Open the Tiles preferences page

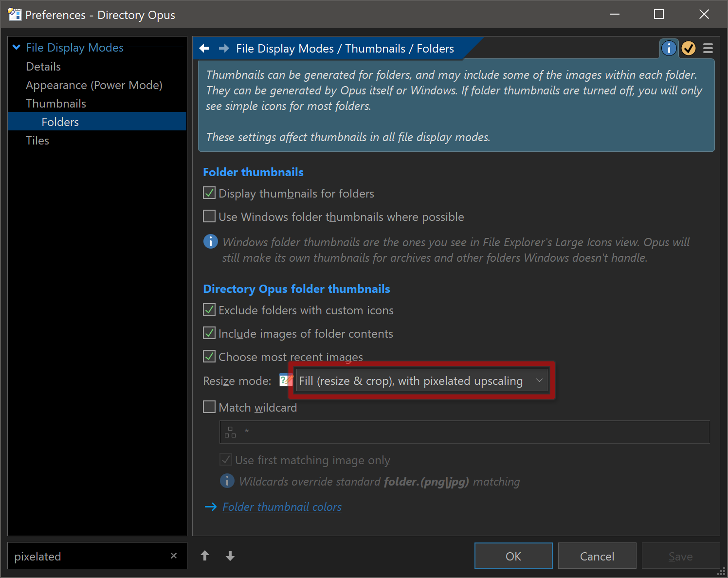coord(37,141)
